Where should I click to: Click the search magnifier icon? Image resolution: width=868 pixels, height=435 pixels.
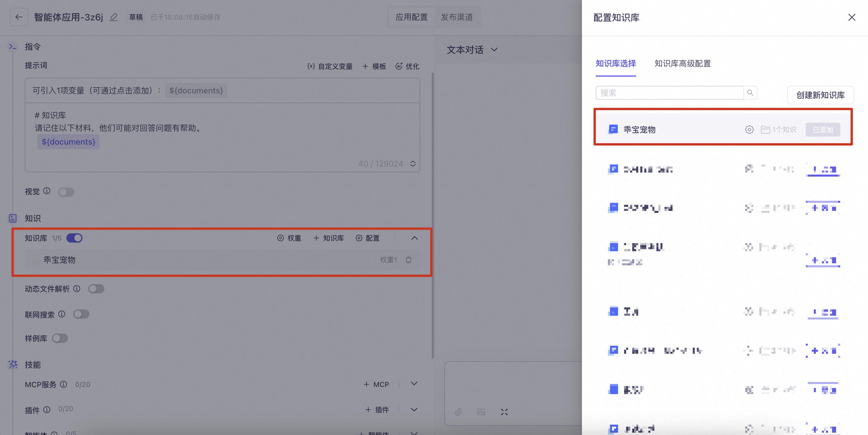pos(750,93)
